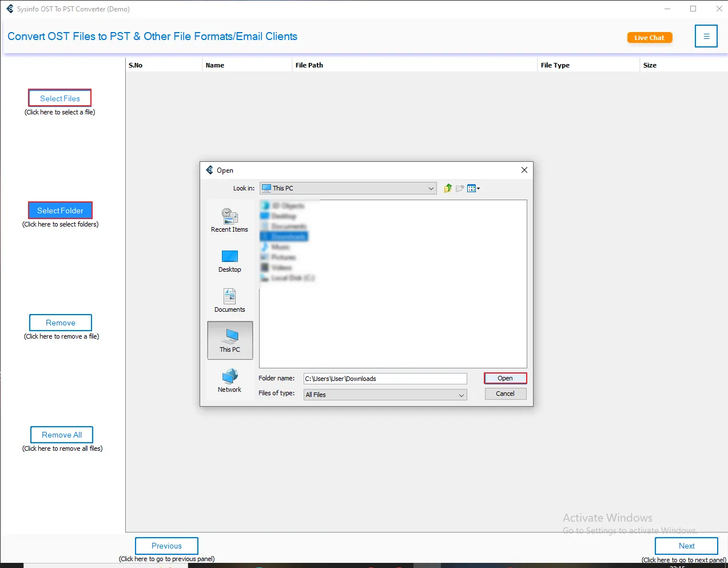Click the Create New Folder icon
Image resolution: width=728 pixels, height=568 pixels.
coord(460,188)
